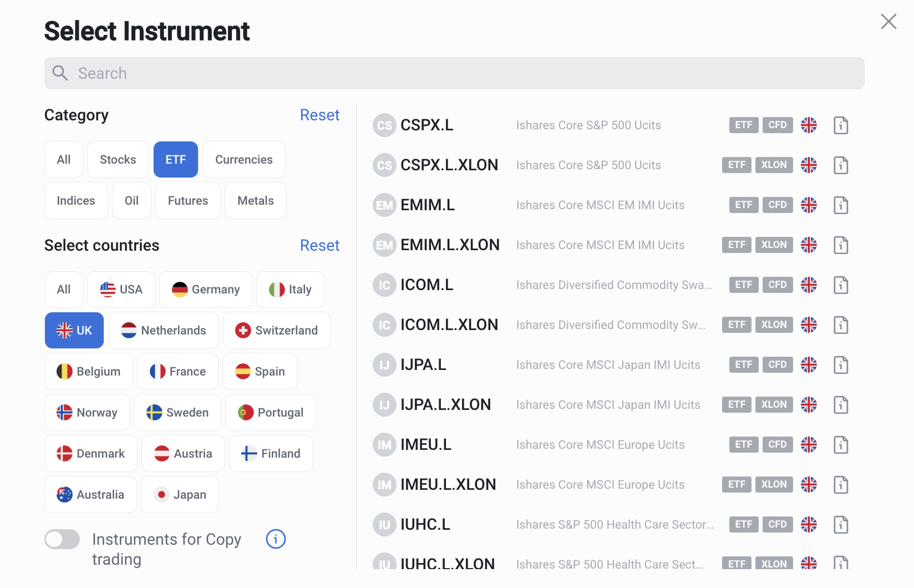Viewport: 914px width, 588px height.
Task: Switch category to Currencies
Action: point(244,160)
